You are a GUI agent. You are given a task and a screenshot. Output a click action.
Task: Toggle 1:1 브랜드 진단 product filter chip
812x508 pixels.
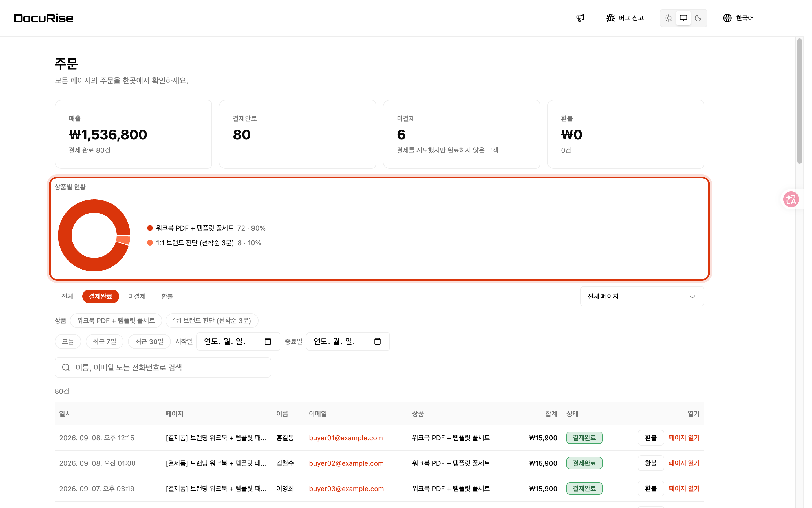(x=212, y=321)
